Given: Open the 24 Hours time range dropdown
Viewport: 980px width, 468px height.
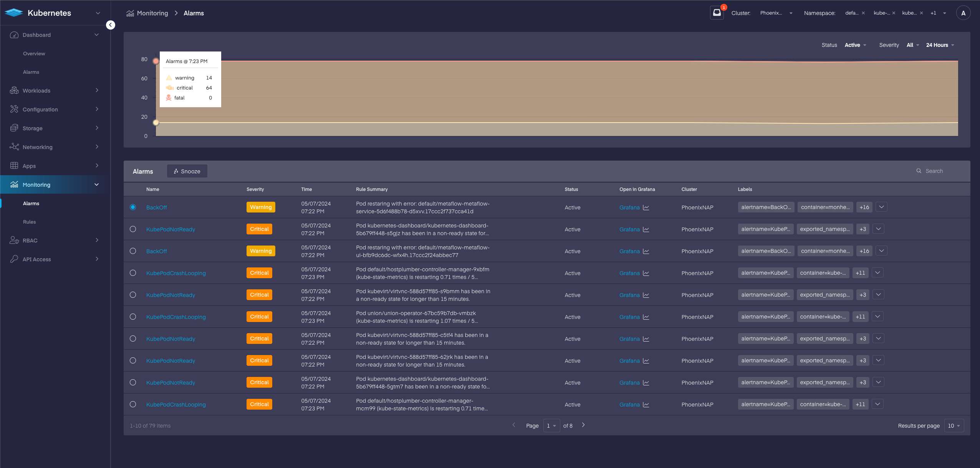Looking at the screenshot, I should click(x=940, y=45).
